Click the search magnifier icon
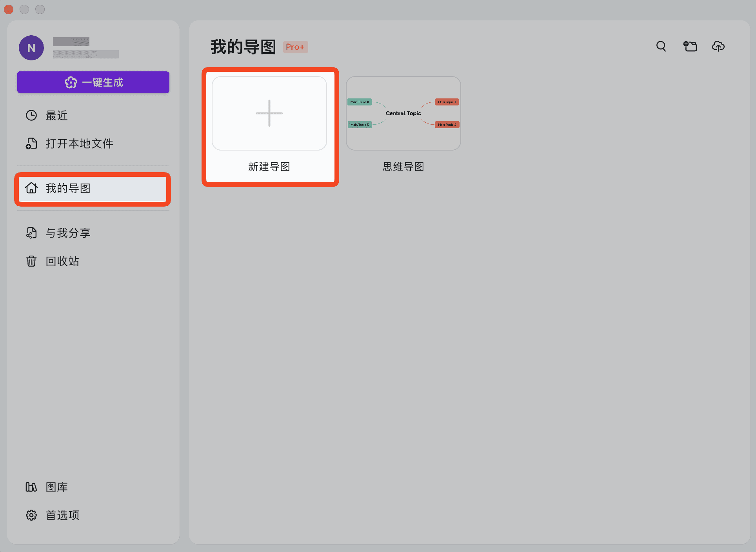756x552 pixels. coord(661,46)
